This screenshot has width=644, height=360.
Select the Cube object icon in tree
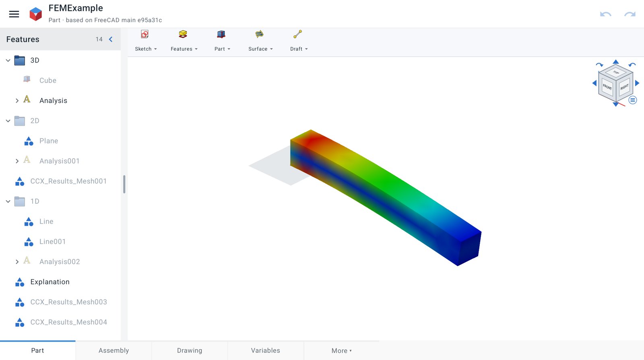(x=27, y=79)
